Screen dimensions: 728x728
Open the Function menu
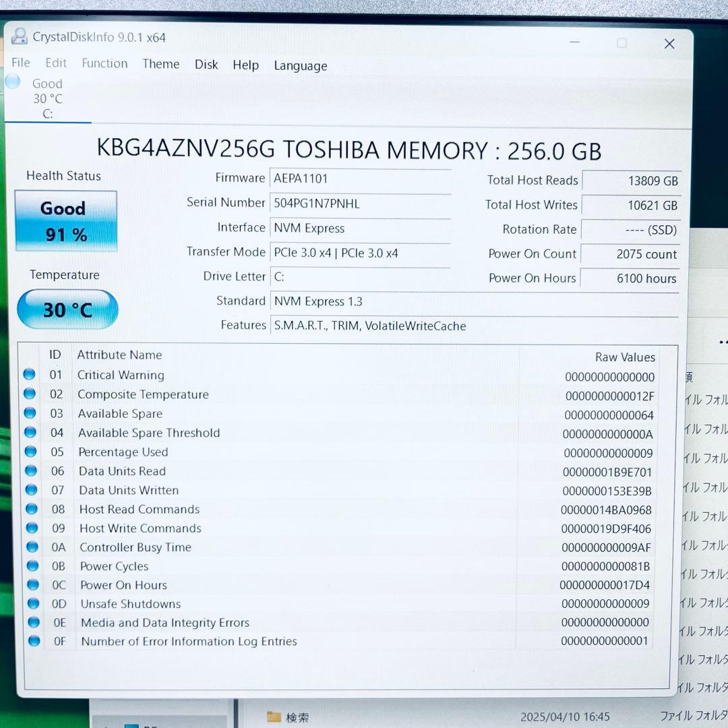[x=104, y=63]
